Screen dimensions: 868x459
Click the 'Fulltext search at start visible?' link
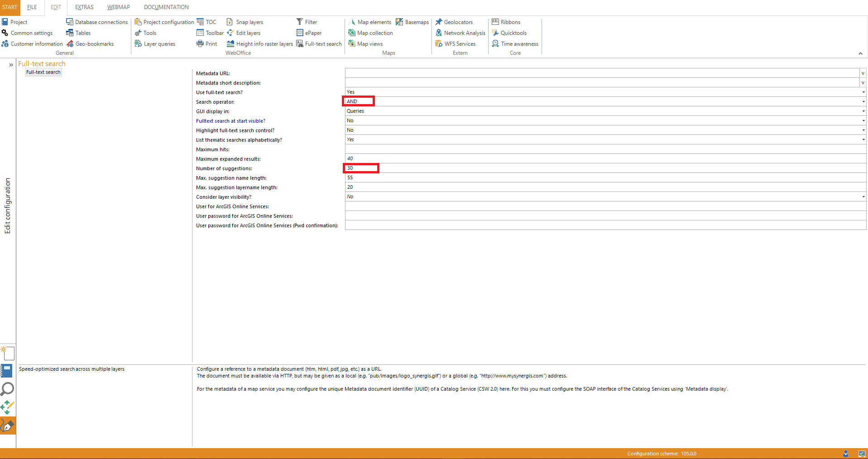pos(230,120)
